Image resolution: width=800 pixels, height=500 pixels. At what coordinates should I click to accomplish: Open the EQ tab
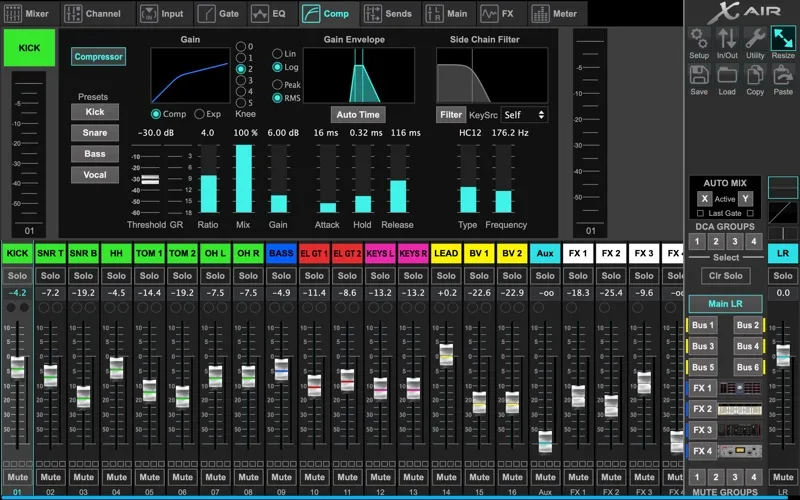269,14
